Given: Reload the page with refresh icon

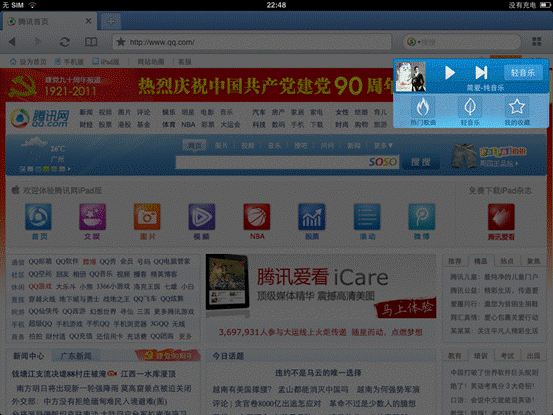Looking at the screenshot, I should pyautogui.click(x=65, y=42).
